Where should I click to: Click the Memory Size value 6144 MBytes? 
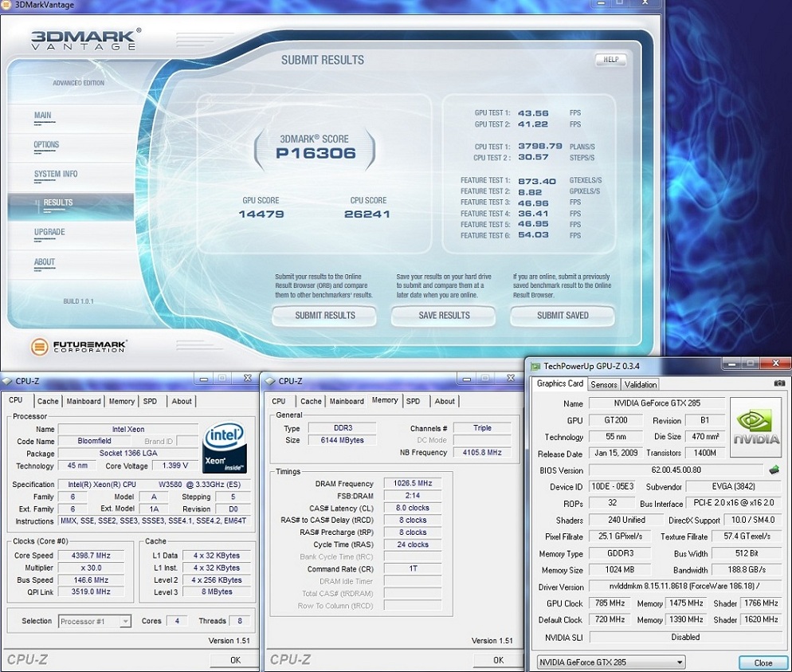point(342,440)
